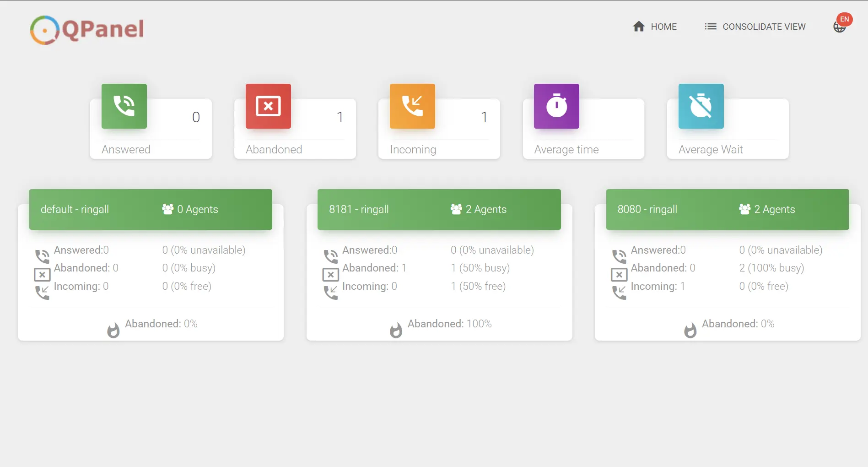The width and height of the screenshot is (868, 467).
Task: Click the green Answered phone icon
Action: point(124,106)
